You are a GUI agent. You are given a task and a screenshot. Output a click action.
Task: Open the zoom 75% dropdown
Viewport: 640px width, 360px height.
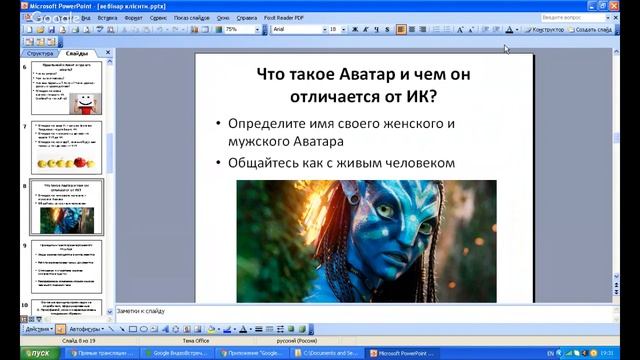click(257, 29)
